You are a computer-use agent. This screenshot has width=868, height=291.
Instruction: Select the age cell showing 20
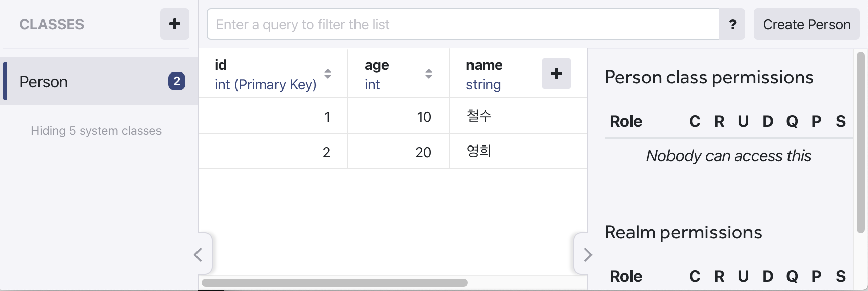pos(399,152)
